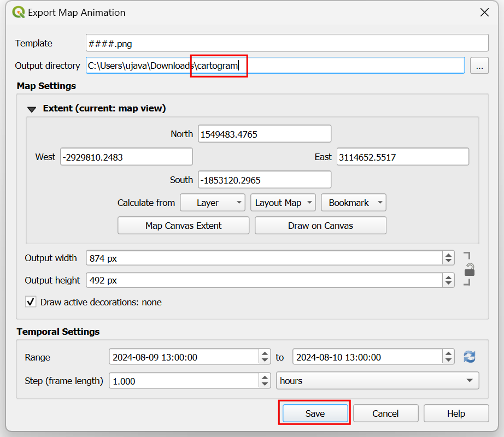Expand the hours step unit combo box
The height and width of the screenshot is (437, 504).
(377, 381)
